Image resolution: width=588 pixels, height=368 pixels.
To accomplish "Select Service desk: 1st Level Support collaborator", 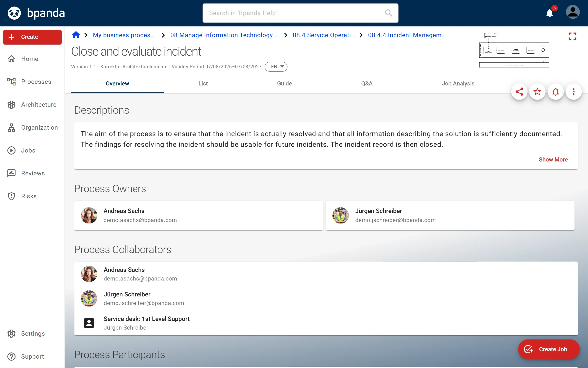I will (326, 323).
